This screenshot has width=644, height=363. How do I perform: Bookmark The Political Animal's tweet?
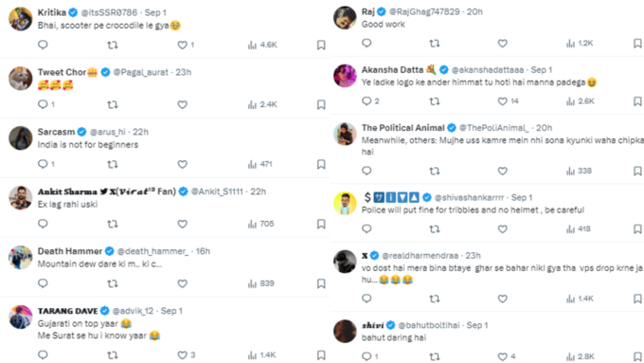click(x=637, y=171)
